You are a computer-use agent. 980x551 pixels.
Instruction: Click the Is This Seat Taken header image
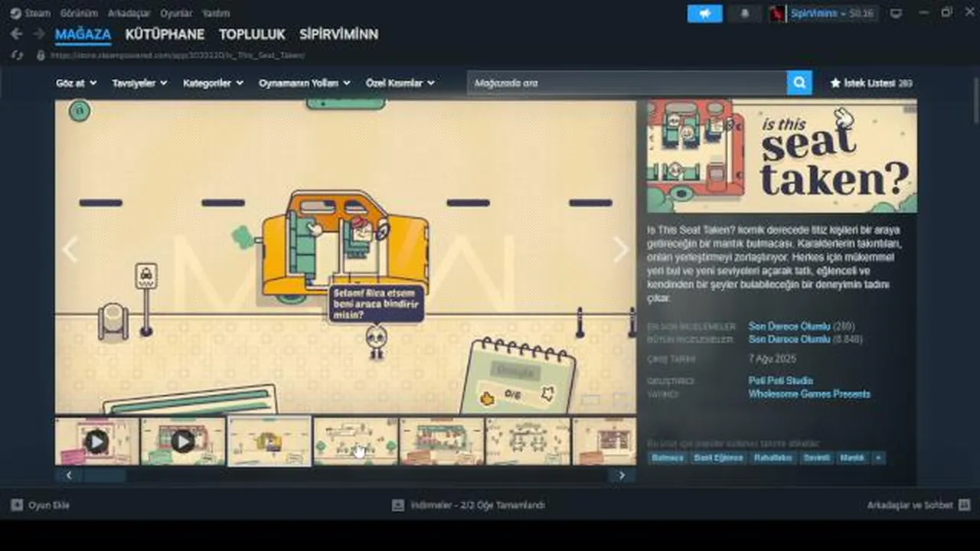pos(782,156)
